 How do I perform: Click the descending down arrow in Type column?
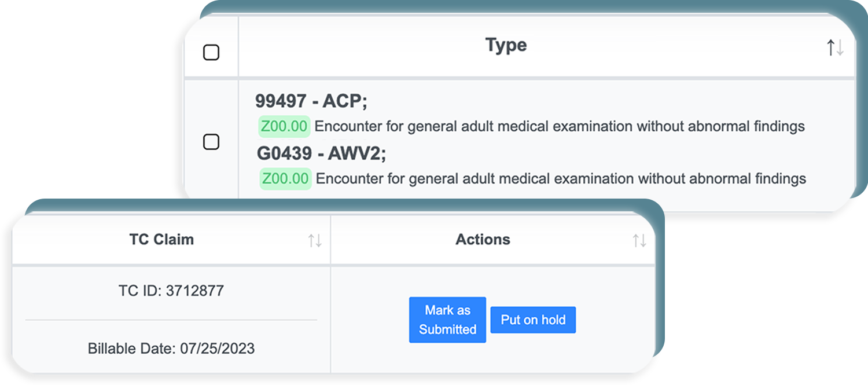coord(840,47)
